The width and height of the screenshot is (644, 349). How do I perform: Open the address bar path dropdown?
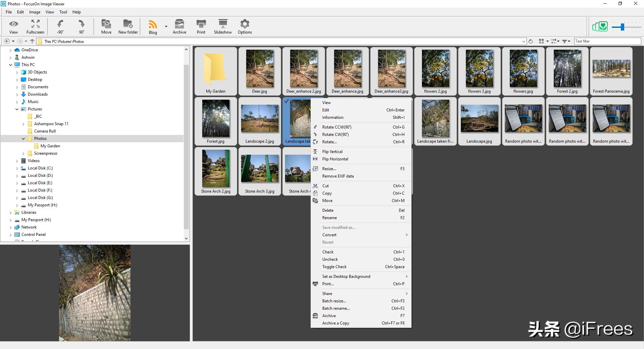click(x=524, y=41)
